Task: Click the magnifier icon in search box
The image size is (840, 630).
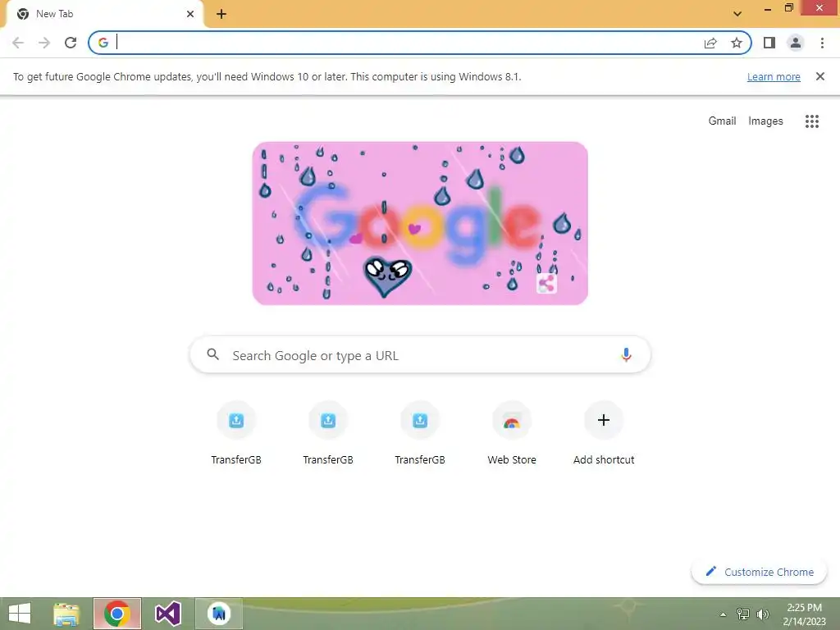Action: click(212, 354)
